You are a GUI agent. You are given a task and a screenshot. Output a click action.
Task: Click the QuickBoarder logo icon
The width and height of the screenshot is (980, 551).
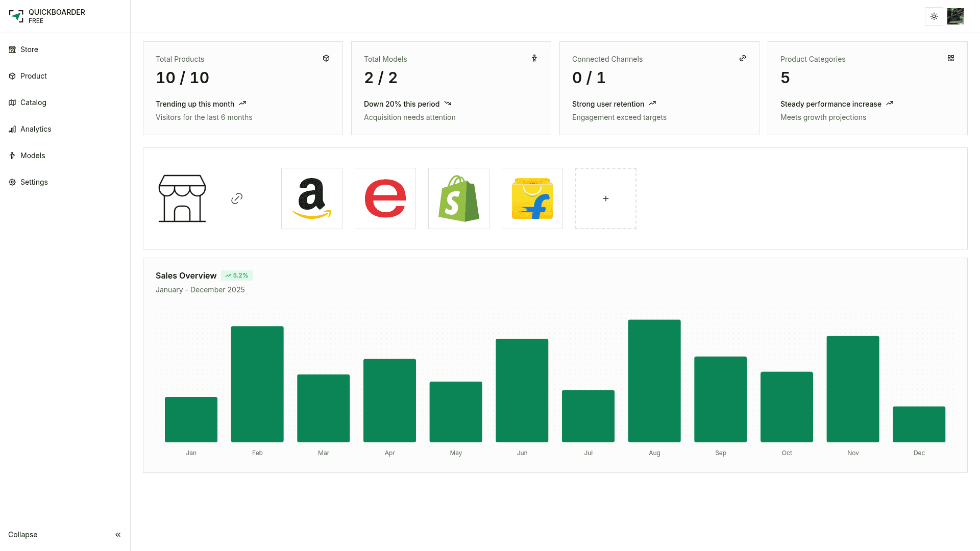16,16
